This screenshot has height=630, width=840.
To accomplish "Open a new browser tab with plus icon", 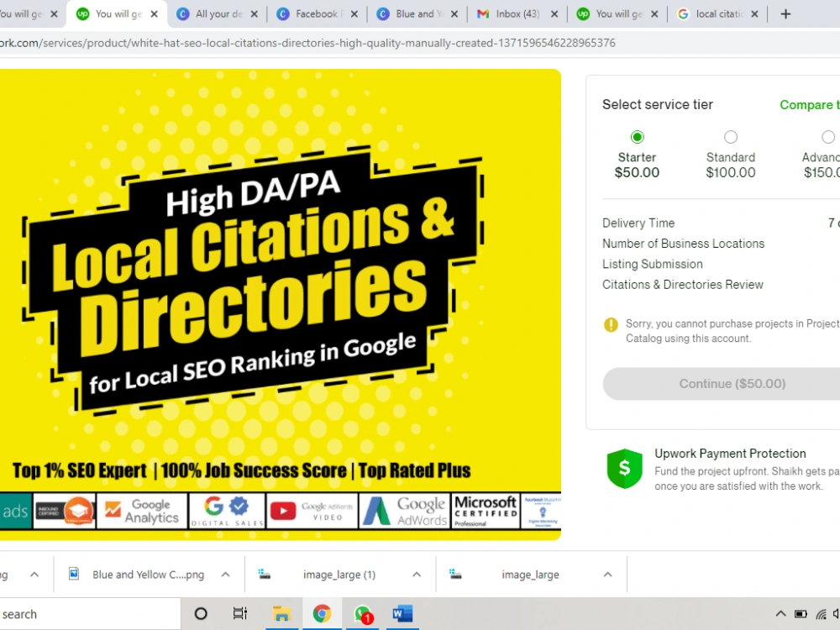I will pos(785,14).
